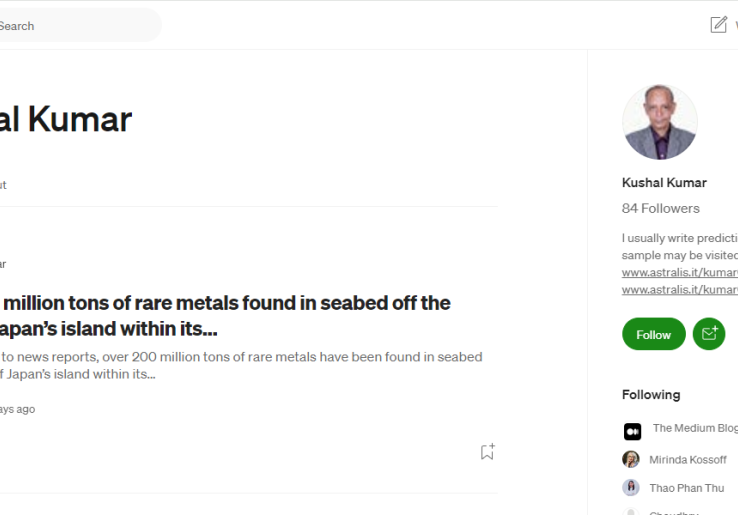This screenshot has width=738, height=515.
Task: Open Thao Phan Thu's profile link
Action: click(686, 488)
